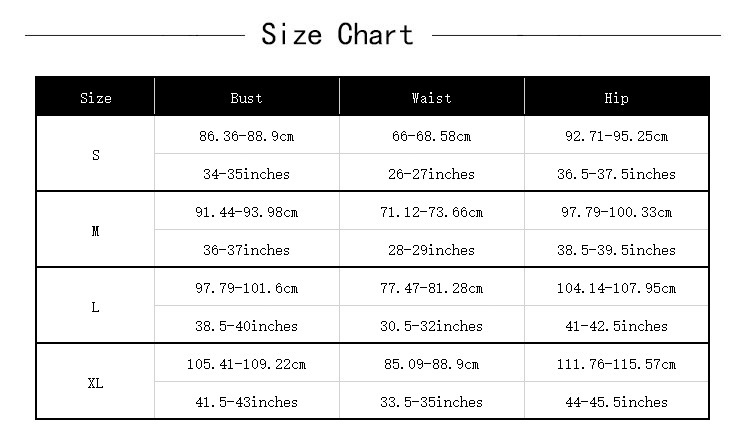Click the Size column header
The width and height of the screenshot is (750, 441).
pyautogui.click(x=95, y=98)
